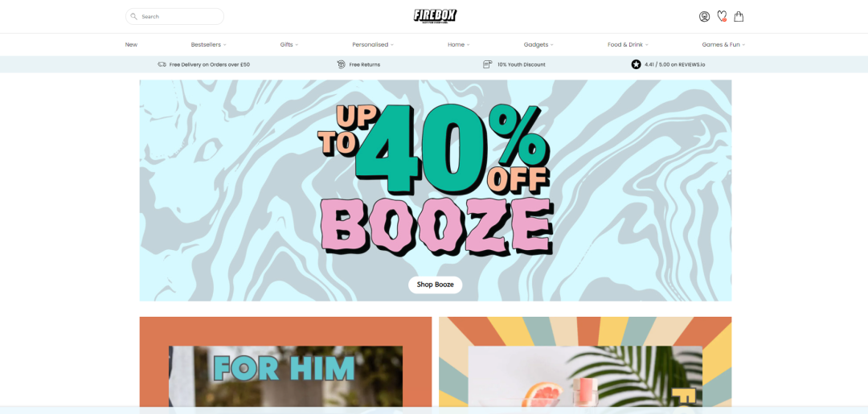The height and width of the screenshot is (414, 868).
Task: Open the wishlist heart icon
Action: tap(722, 17)
